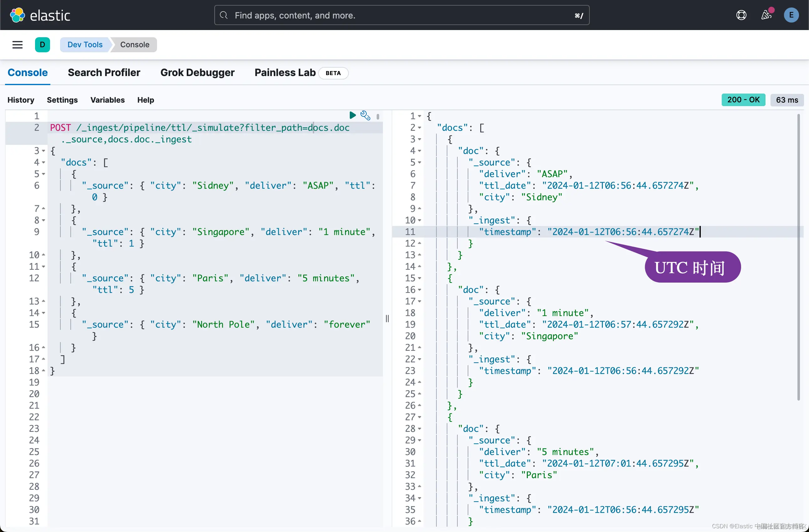
Task: Open the hamburger navigation menu
Action: click(17, 44)
